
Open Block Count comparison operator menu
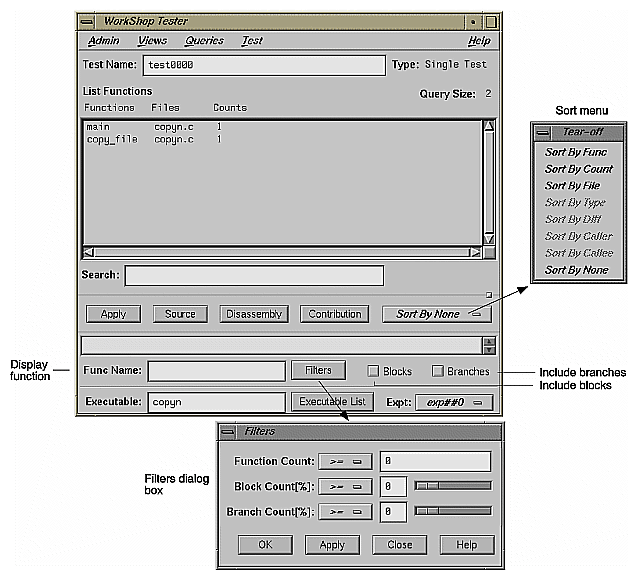click(345, 487)
